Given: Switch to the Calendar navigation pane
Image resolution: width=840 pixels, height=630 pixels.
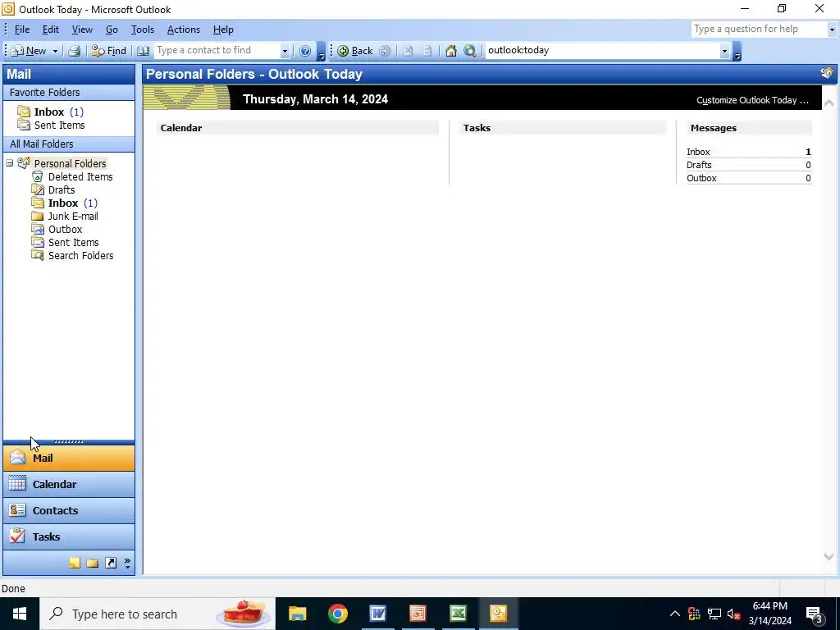Looking at the screenshot, I should point(69,484).
